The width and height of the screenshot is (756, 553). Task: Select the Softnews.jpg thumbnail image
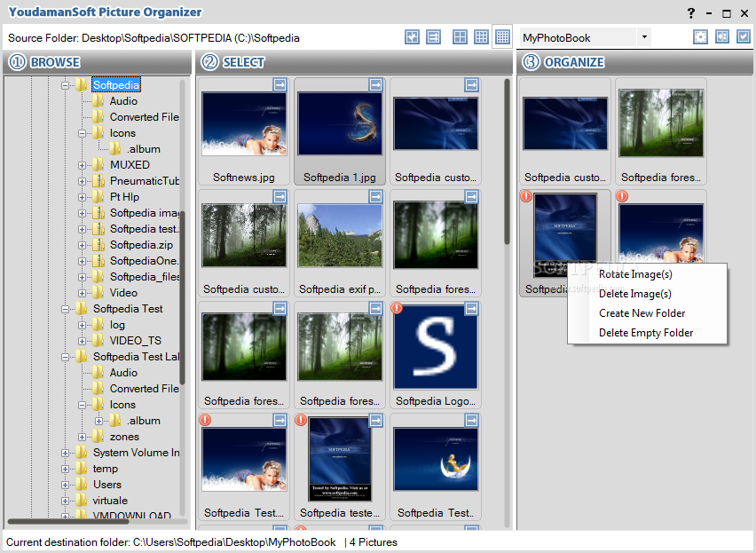click(243, 123)
